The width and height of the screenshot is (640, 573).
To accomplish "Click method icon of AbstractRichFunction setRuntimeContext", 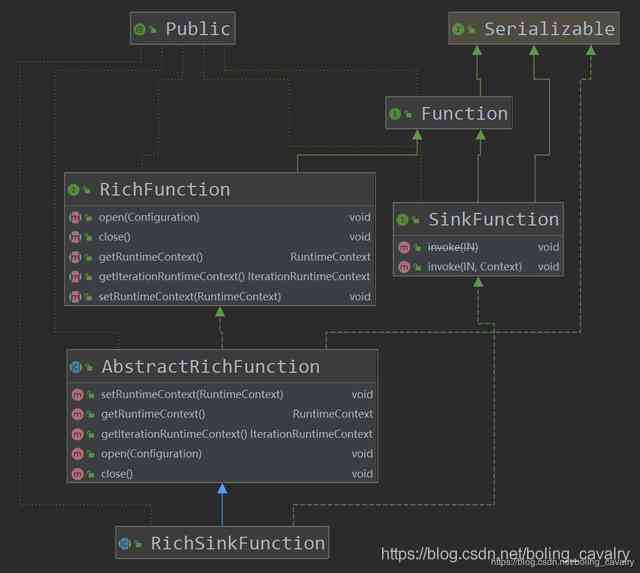I will point(78,395).
